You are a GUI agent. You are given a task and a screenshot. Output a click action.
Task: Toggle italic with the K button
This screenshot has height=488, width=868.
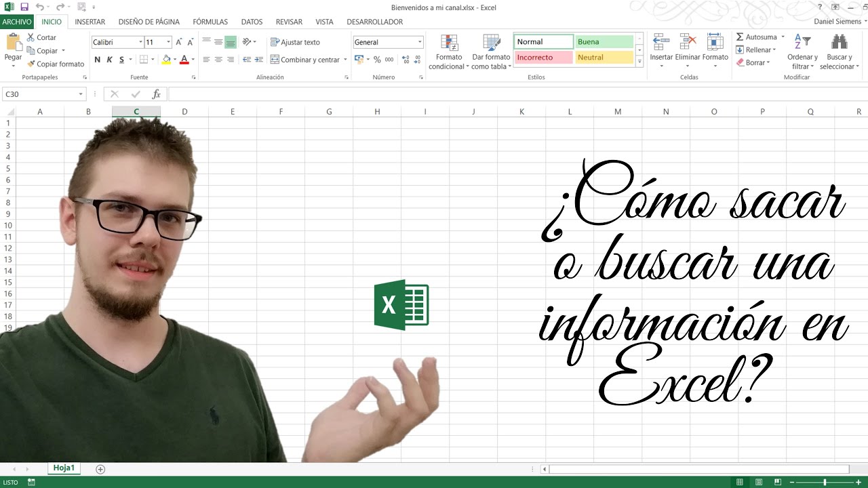click(x=109, y=60)
